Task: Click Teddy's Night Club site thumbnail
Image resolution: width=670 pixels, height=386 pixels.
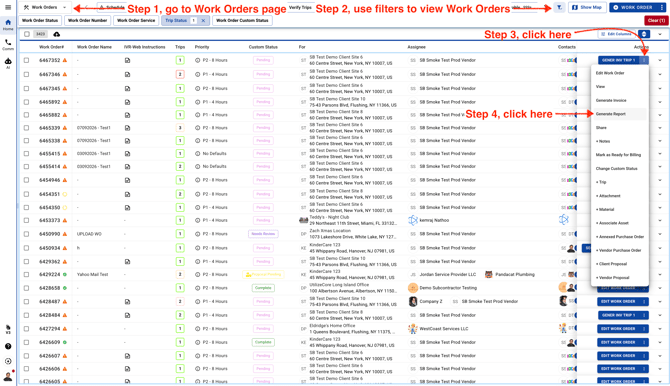Action: (303, 220)
